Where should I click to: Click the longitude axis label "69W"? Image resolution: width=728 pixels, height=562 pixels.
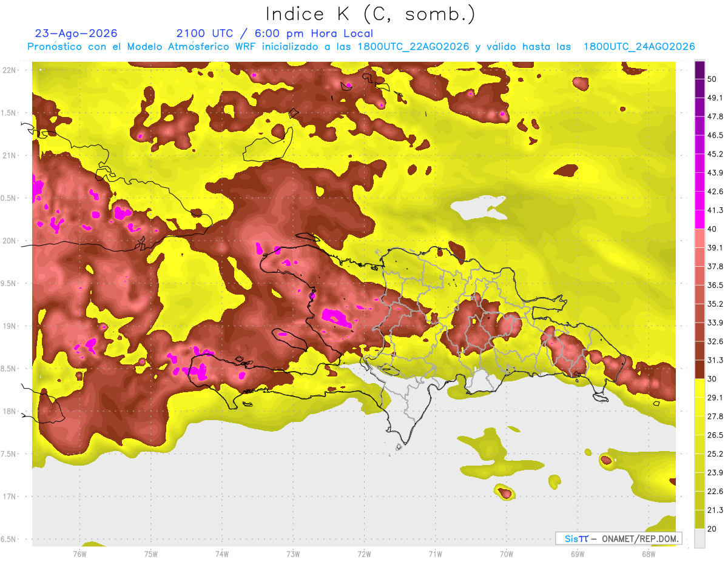click(577, 554)
